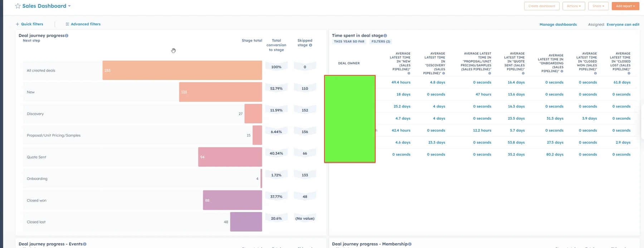This screenshot has width=644, height=248.
Task: Show info for Time spent in deal stage
Action: point(385,35)
